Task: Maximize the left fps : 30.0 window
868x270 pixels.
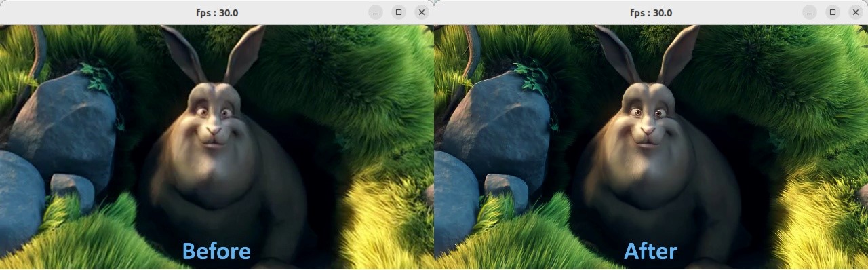Action: tap(399, 12)
